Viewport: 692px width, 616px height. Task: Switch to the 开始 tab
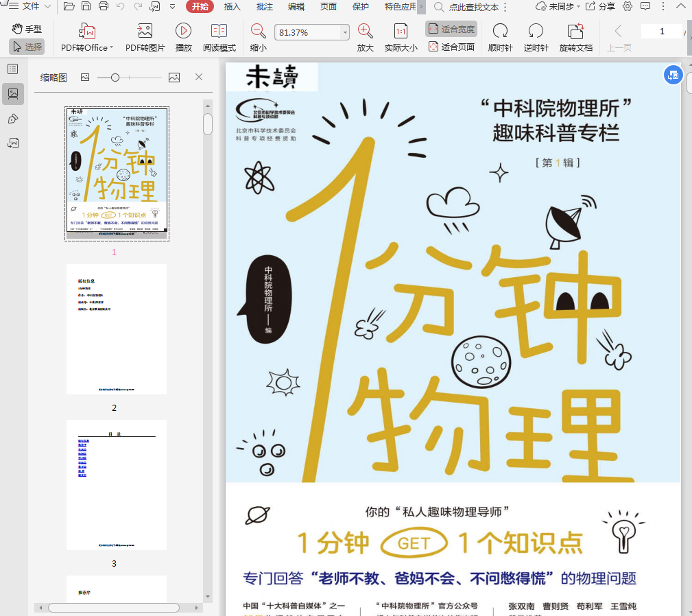pyautogui.click(x=200, y=7)
